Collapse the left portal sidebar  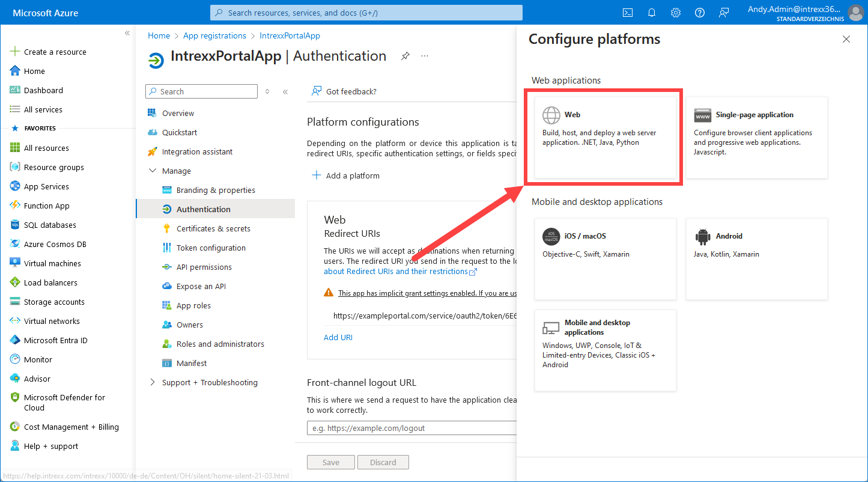127,33
